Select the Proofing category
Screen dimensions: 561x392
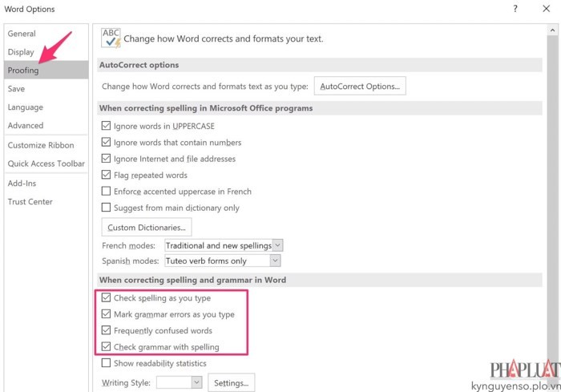(x=23, y=71)
